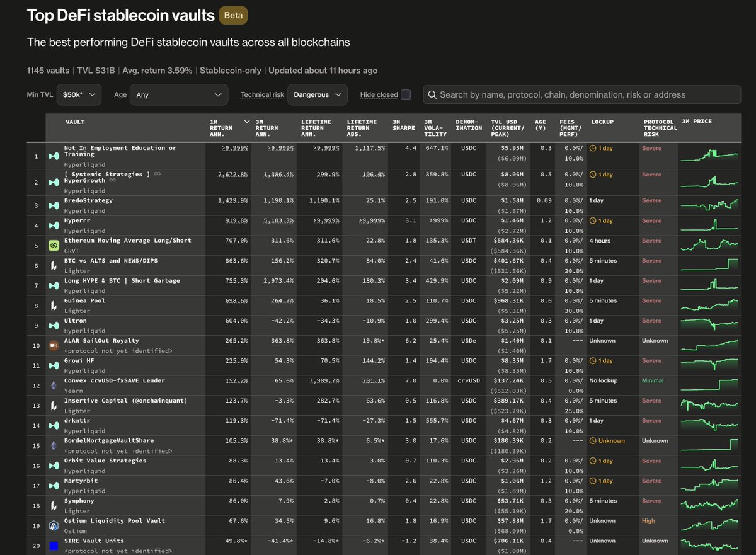Click the 3M price chart for Symphony
Viewport: 756px width, 555px height.
click(x=709, y=505)
